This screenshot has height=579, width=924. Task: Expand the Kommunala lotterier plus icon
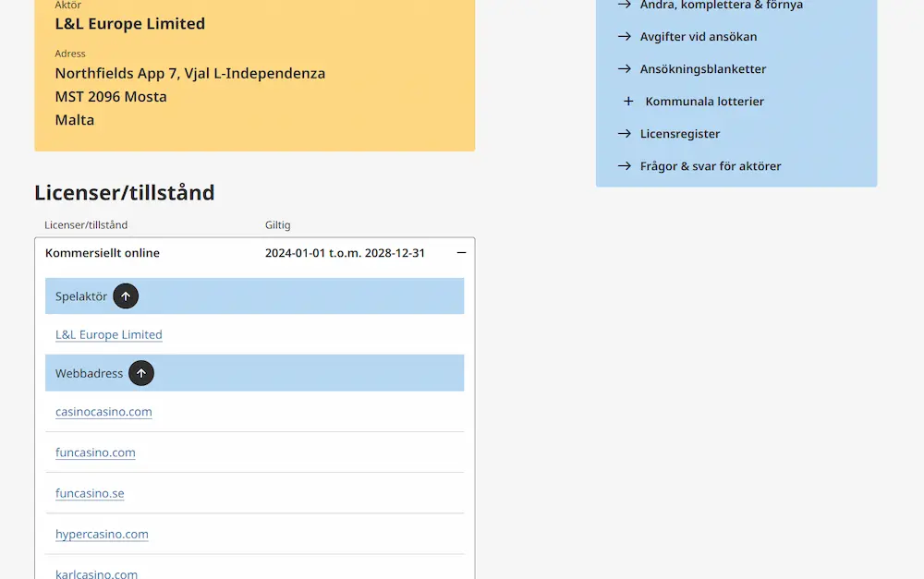[x=628, y=102]
